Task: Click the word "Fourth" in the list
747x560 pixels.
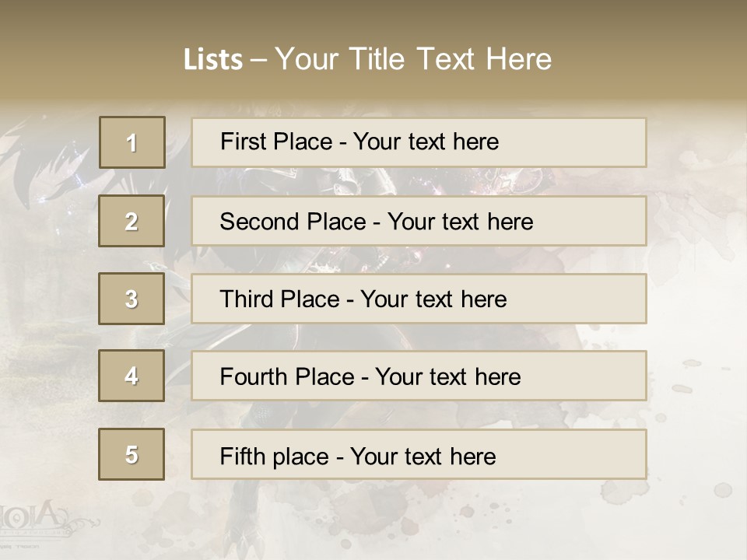Action: [x=254, y=377]
